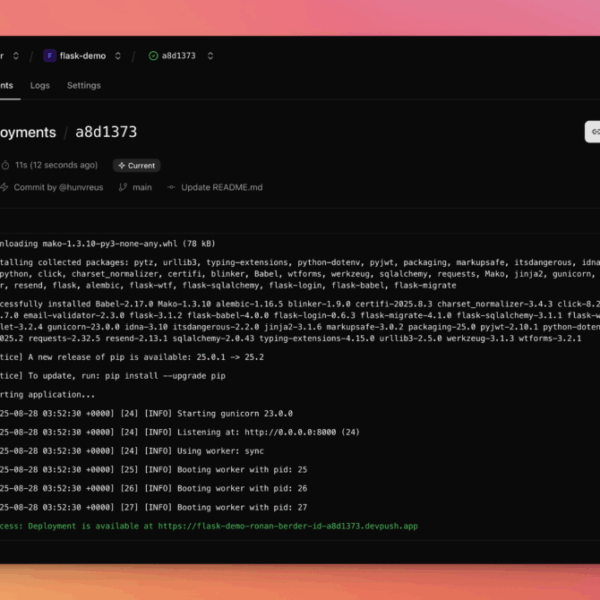Click the '11s (12 seconds ago)' duration text
Image resolution: width=600 pixels, height=600 pixels.
click(x=56, y=165)
